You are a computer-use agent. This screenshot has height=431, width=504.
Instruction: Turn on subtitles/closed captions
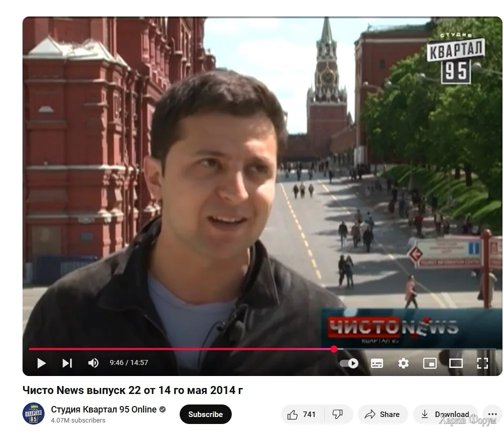(377, 363)
